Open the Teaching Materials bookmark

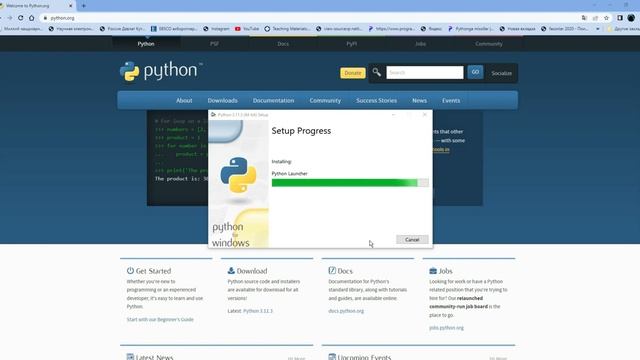point(287,29)
